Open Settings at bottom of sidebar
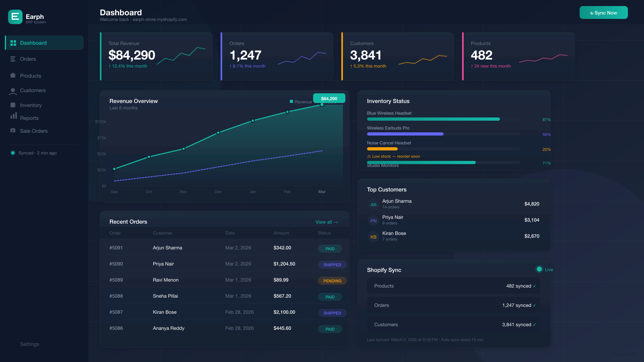644x362 pixels. point(29,344)
